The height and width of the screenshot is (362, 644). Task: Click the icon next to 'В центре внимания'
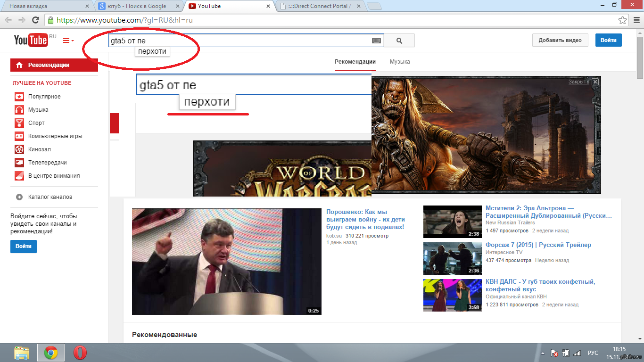(x=19, y=176)
